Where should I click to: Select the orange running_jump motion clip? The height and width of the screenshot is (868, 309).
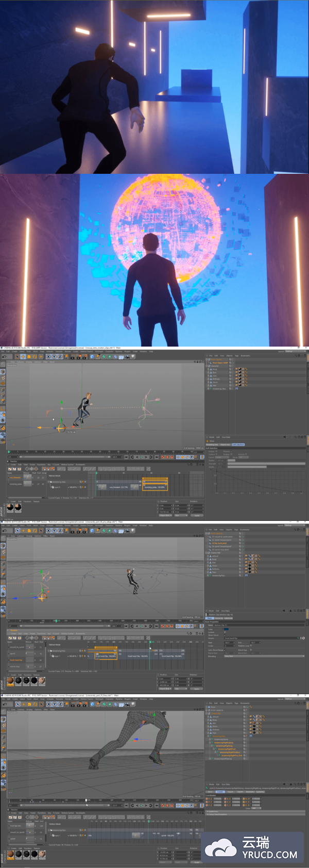[x=155, y=487]
